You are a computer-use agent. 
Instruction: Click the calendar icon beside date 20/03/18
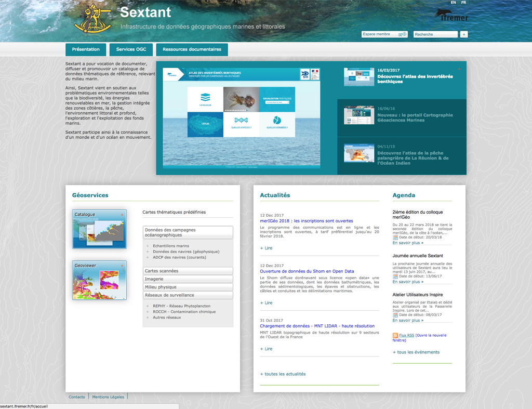(x=395, y=237)
